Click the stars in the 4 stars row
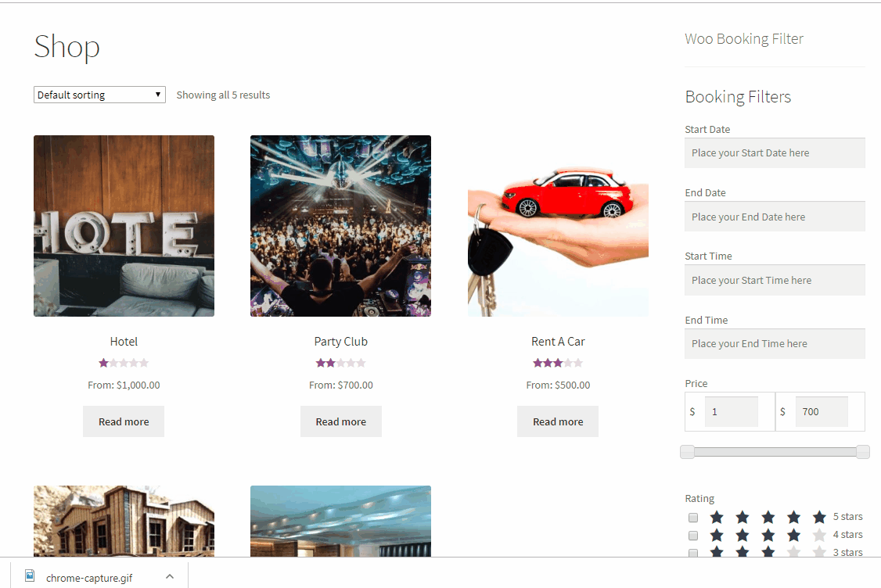881x588 pixels. point(768,535)
